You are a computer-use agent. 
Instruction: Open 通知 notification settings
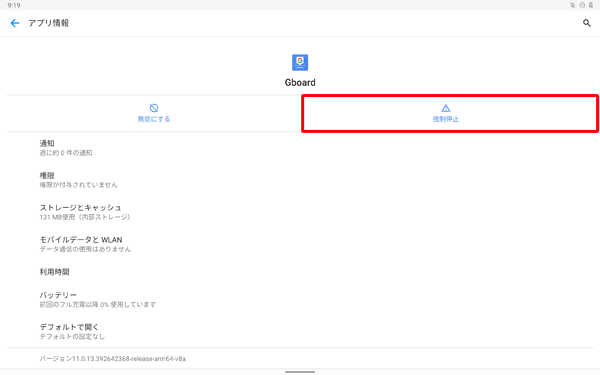click(300, 148)
